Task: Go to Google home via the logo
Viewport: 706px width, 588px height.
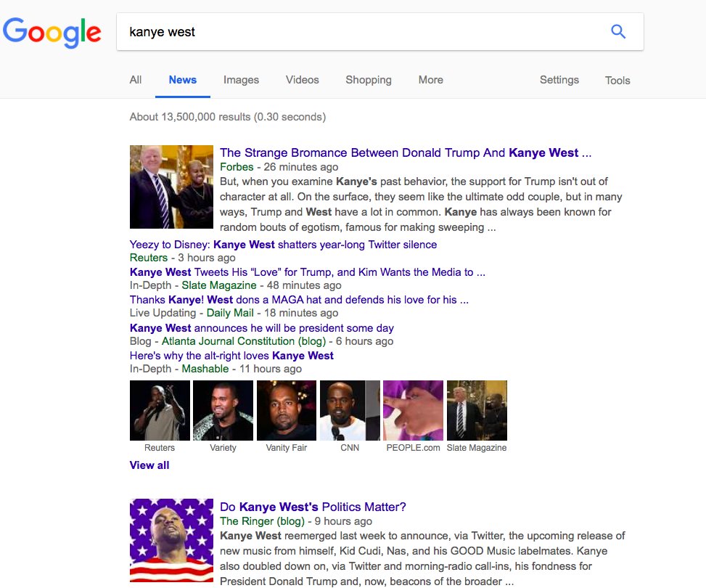Action: point(52,33)
